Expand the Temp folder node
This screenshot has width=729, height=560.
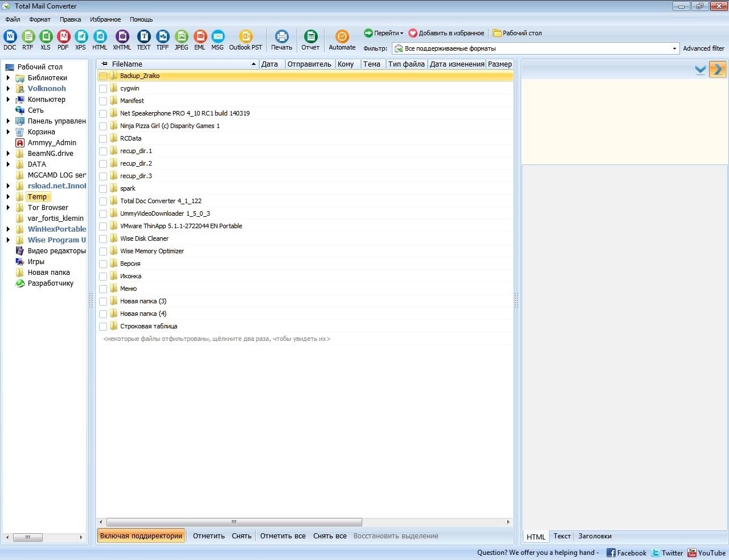coord(8,197)
